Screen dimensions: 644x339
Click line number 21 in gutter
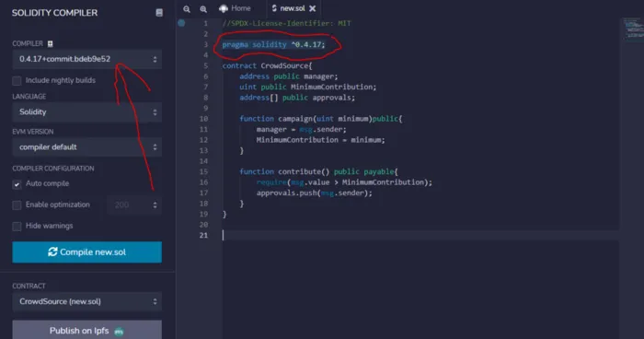tap(203, 235)
